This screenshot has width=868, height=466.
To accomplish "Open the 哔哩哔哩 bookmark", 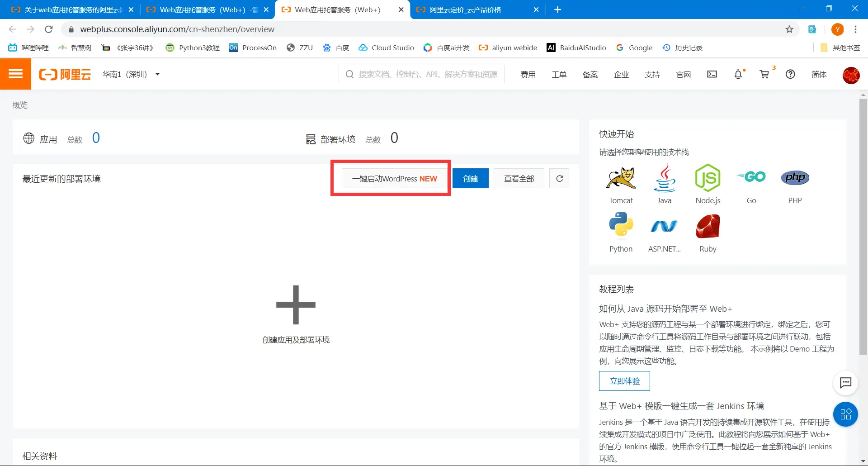I will tap(28, 48).
